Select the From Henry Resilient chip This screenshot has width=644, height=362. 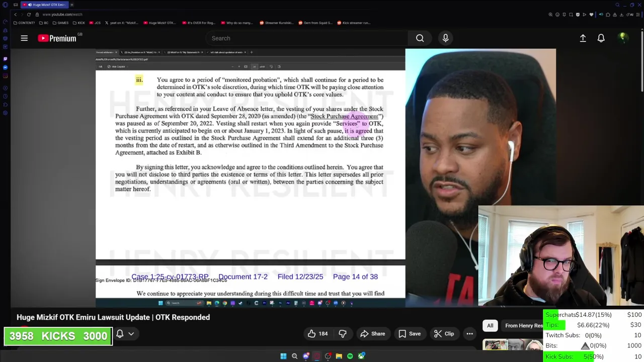tap(523, 325)
